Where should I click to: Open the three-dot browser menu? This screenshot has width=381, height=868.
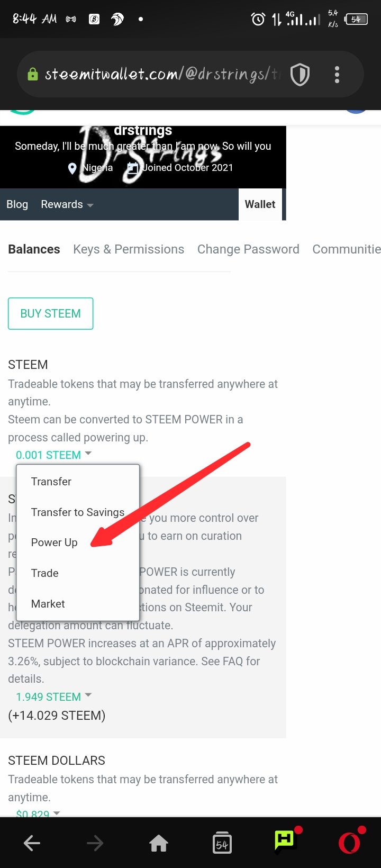pos(337,75)
